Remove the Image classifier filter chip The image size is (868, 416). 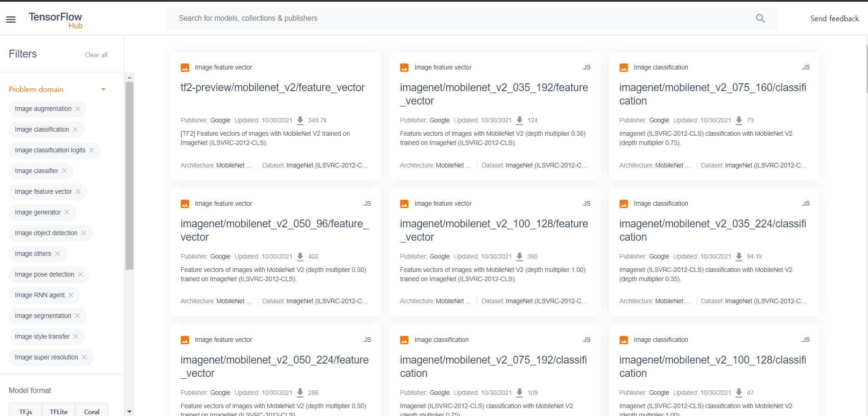64,171
